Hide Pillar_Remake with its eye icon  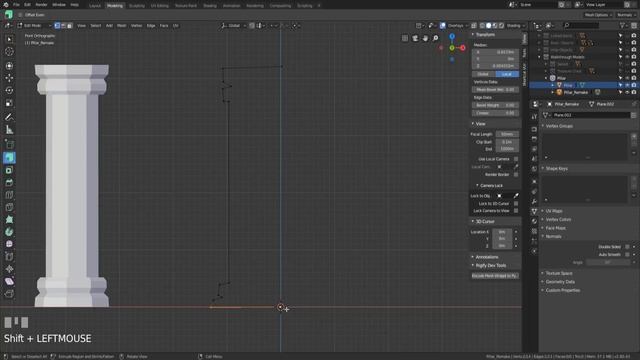pos(627,92)
